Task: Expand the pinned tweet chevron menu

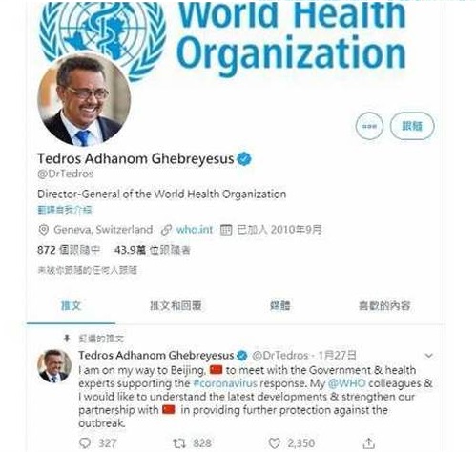Action: 429,355
